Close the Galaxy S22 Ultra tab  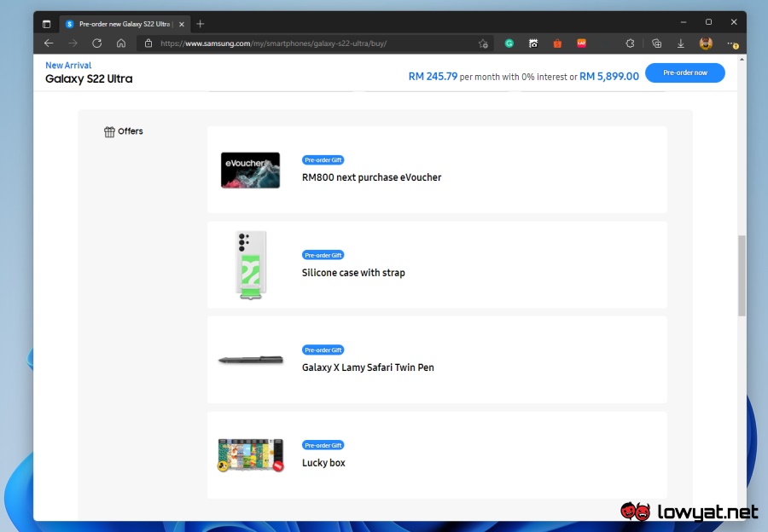182,24
